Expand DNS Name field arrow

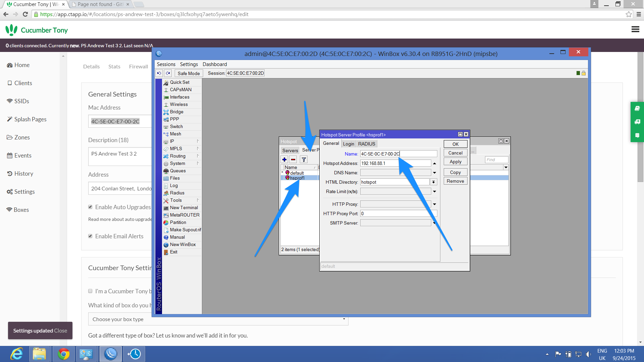click(x=434, y=173)
